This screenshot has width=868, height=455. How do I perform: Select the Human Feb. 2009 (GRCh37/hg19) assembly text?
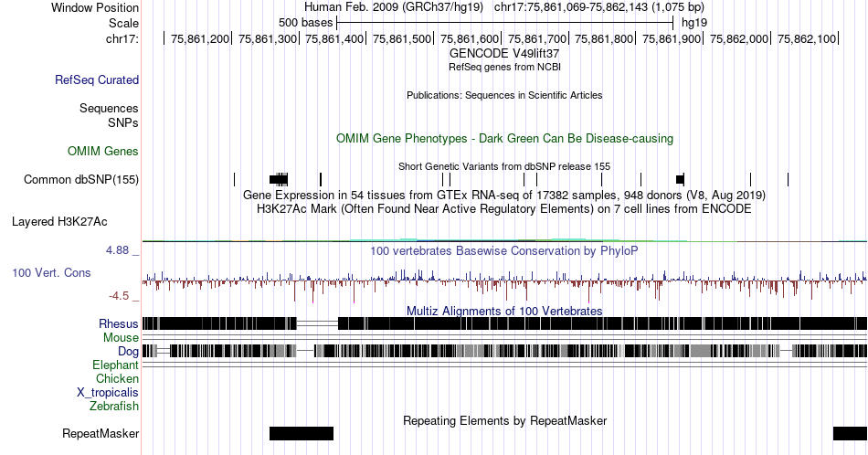tap(394, 7)
